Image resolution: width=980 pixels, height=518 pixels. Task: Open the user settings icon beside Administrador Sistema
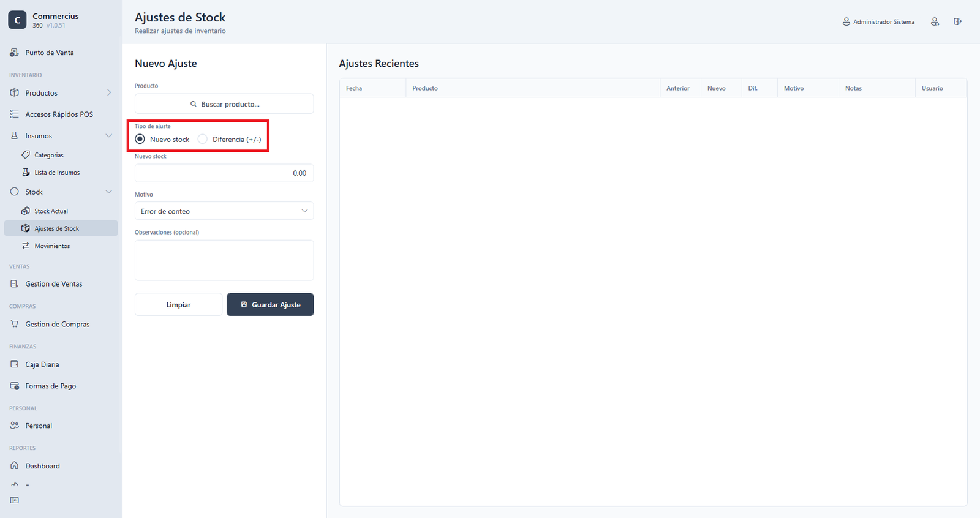point(935,21)
